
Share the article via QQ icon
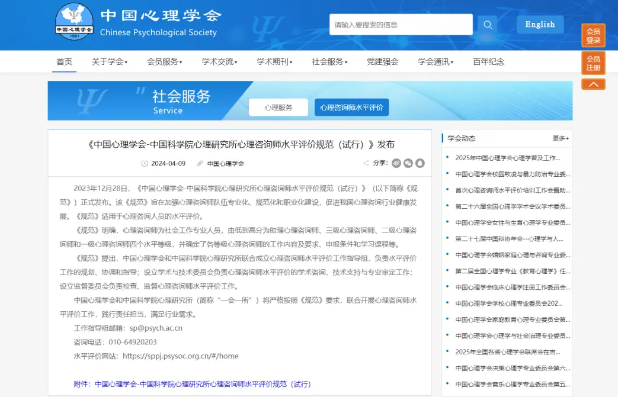coord(420,163)
